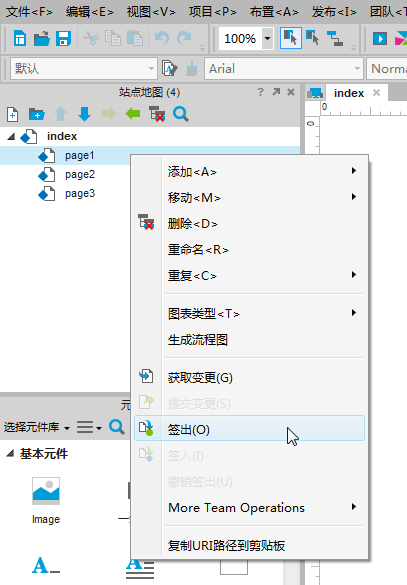Image resolution: width=407 pixels, height=585 pixels.
Task: Open the zoom 100% dropdown
Action: (x=267, y=38)
